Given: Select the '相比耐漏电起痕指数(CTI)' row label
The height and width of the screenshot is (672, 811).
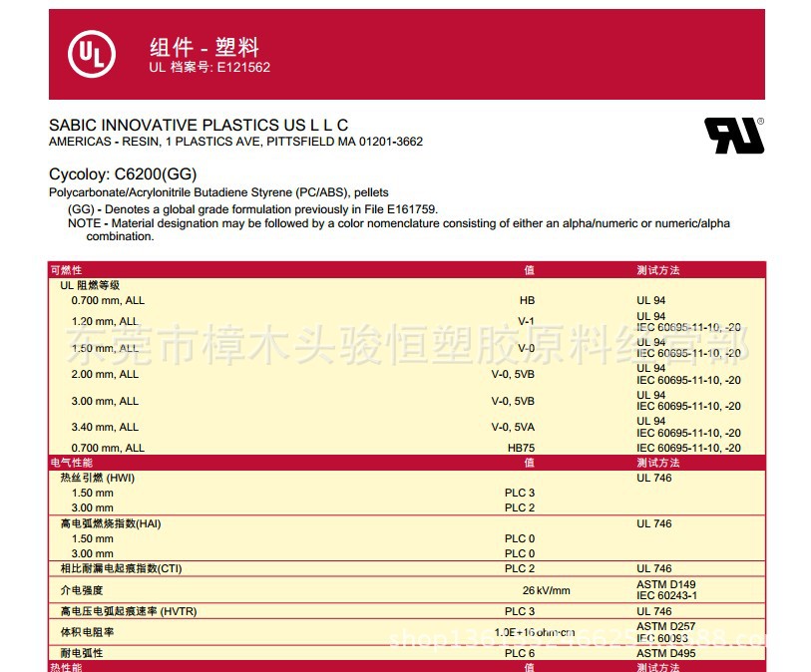Looking at the screenshot, I should pos(121,568).
